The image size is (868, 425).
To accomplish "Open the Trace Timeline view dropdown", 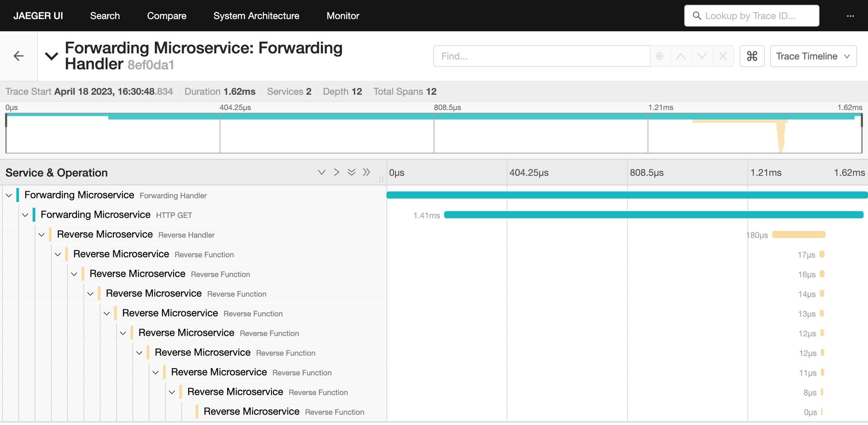I will pos(813,56).
